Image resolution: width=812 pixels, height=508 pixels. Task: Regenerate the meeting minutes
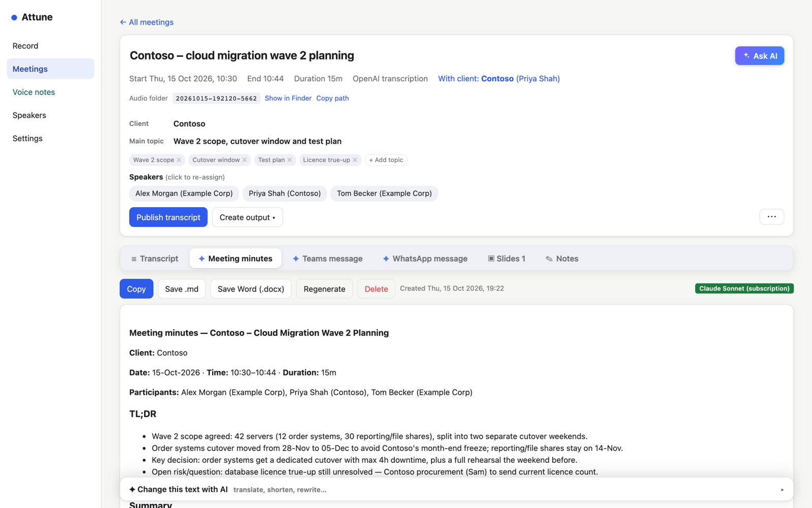point(324,289)
